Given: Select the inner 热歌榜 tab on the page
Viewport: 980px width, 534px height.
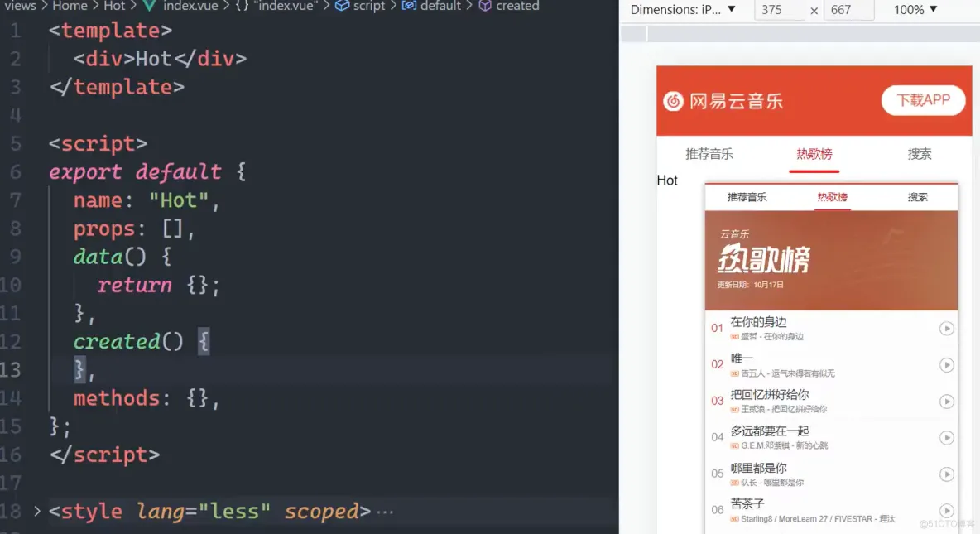Looking at the screenshot, I should [832, 198].
